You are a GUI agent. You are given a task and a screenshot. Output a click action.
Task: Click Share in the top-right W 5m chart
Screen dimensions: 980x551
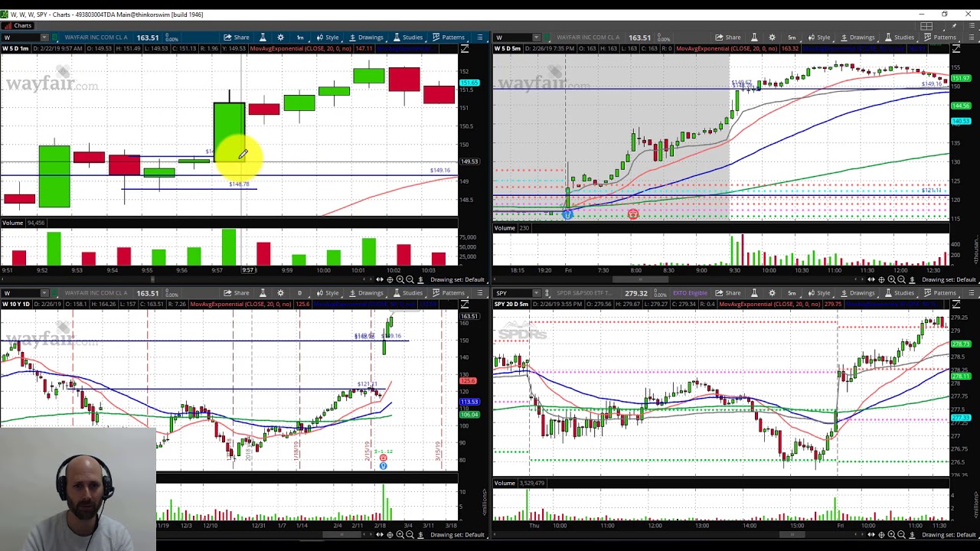click(x=728, y=37)
